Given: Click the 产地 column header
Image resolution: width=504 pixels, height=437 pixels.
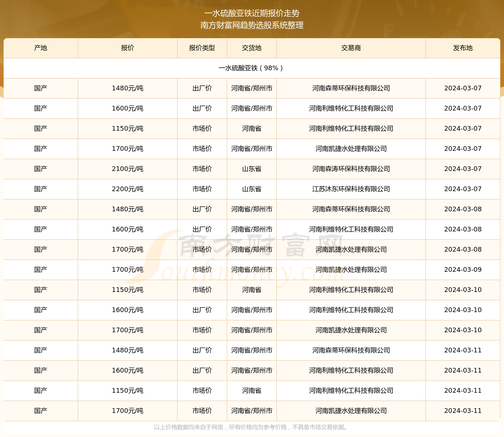Looking at the screenshot, I should tap(41, 48).
